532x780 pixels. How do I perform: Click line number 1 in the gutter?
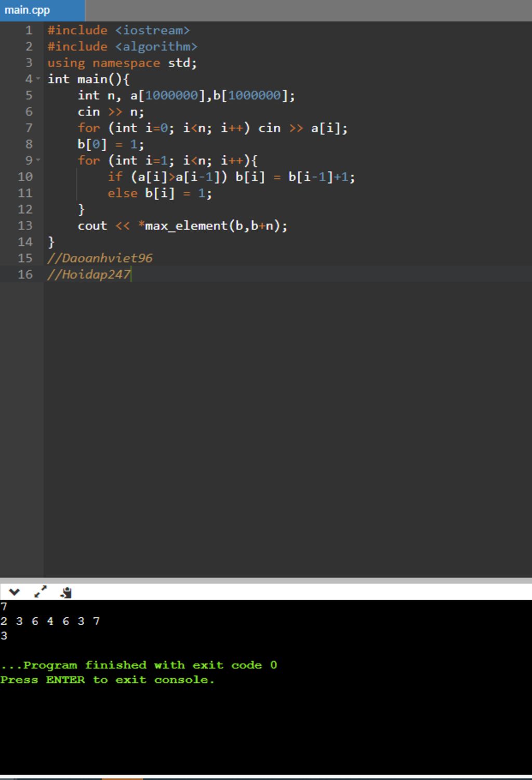click(x=29, y=30)
